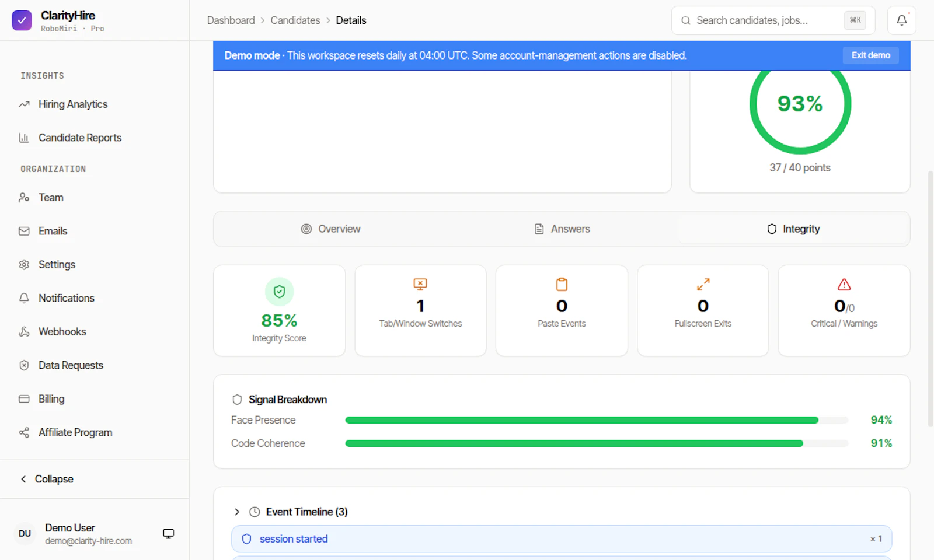Go to Dashboard breadcrumb
The image size is (934, 560).
tap(231, 20)
